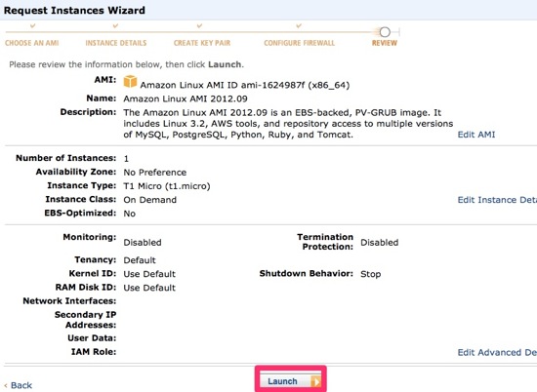Click the Monitoring Disabled value
This screenshot has width=537, height=392.
tap(143, 242)
